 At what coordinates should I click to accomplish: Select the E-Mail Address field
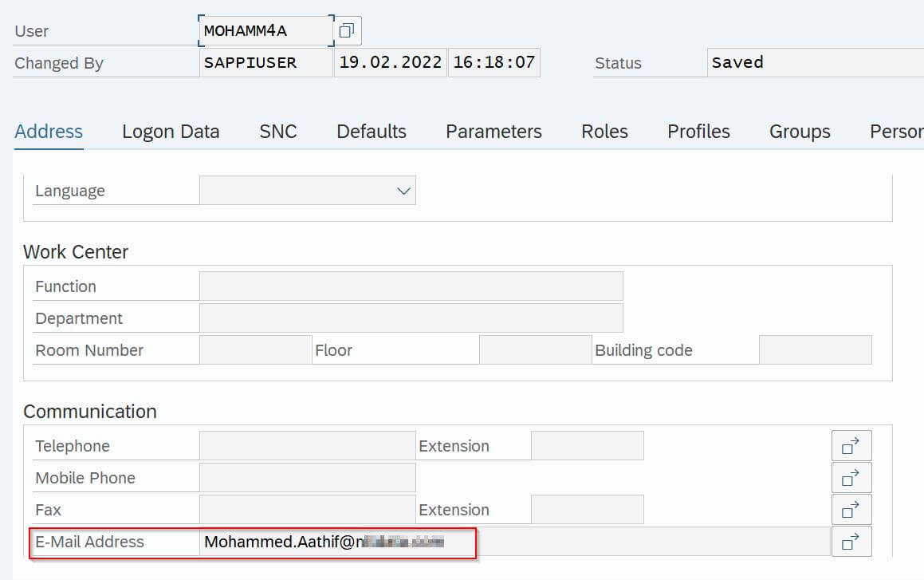514,542
